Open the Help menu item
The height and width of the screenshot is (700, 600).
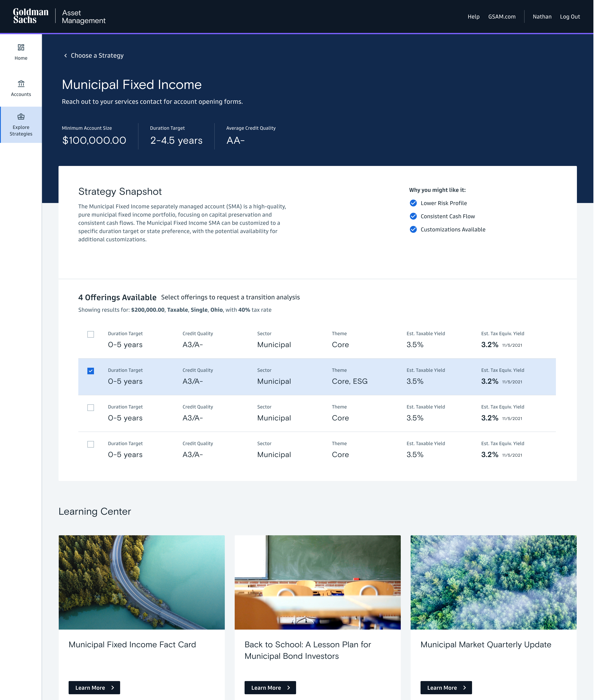473,16
